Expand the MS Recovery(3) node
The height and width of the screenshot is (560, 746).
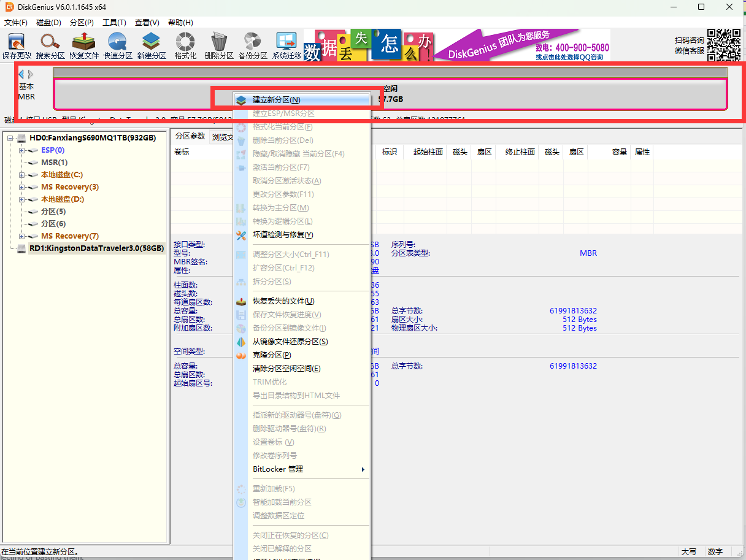click(22, 187)
